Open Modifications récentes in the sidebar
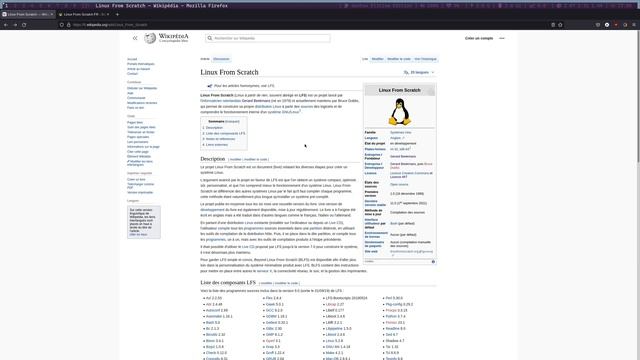The width and height of the screenshot is (640, 360). coord(142,103)
